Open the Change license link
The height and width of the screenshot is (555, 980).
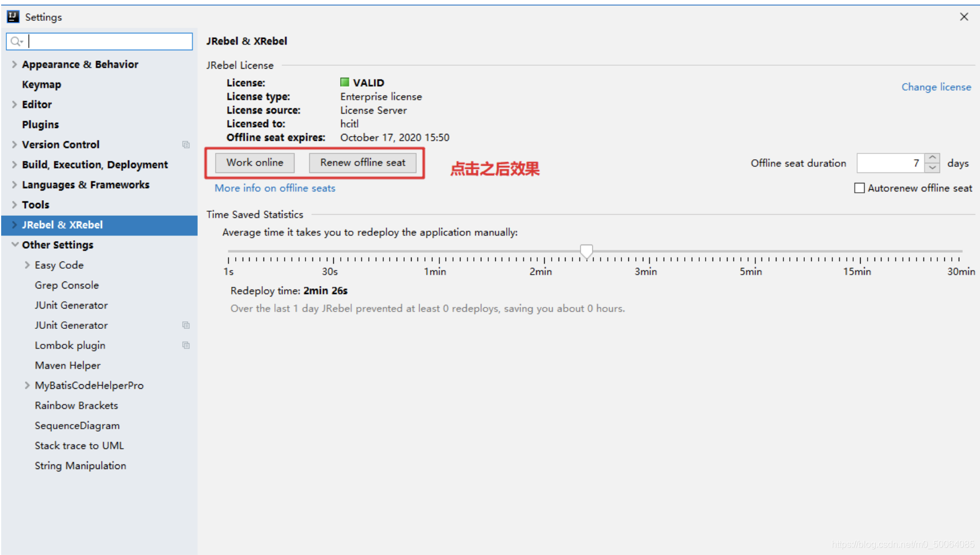pyautogui.click(x=936, y=87)
